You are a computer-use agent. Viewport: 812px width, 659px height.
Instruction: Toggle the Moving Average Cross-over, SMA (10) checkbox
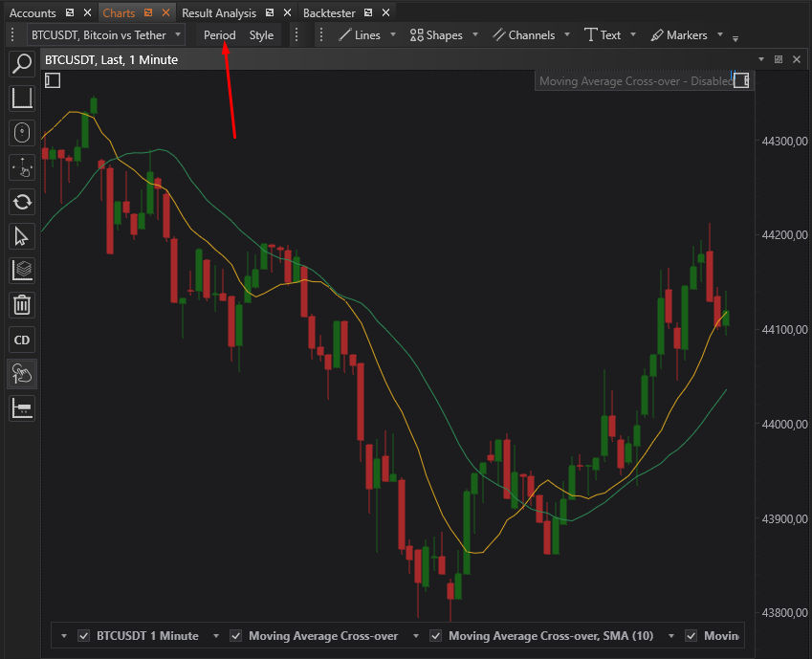[x=435, y=635]
